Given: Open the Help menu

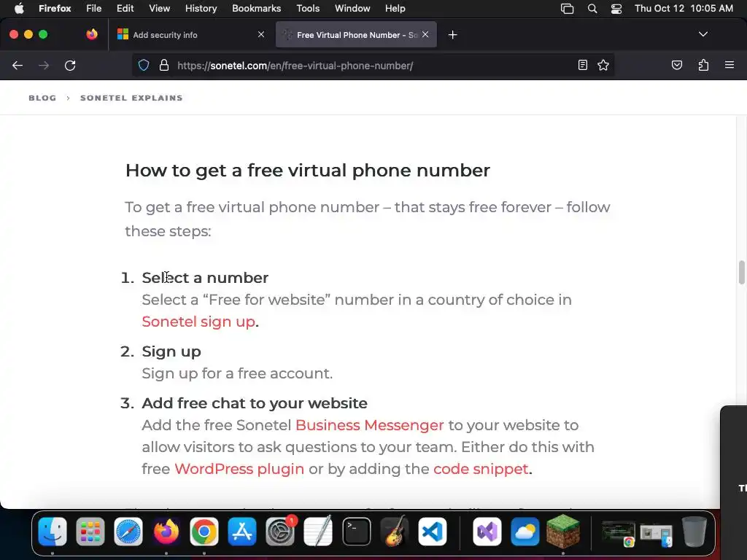Looking at the screenshot, I should point(395,9).
